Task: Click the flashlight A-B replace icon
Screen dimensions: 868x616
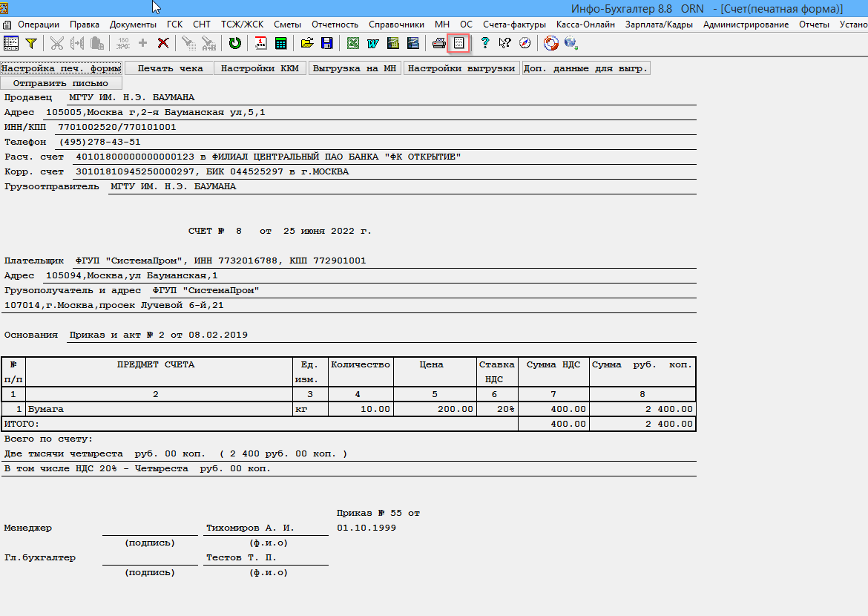Action: (x=208, y=43)
